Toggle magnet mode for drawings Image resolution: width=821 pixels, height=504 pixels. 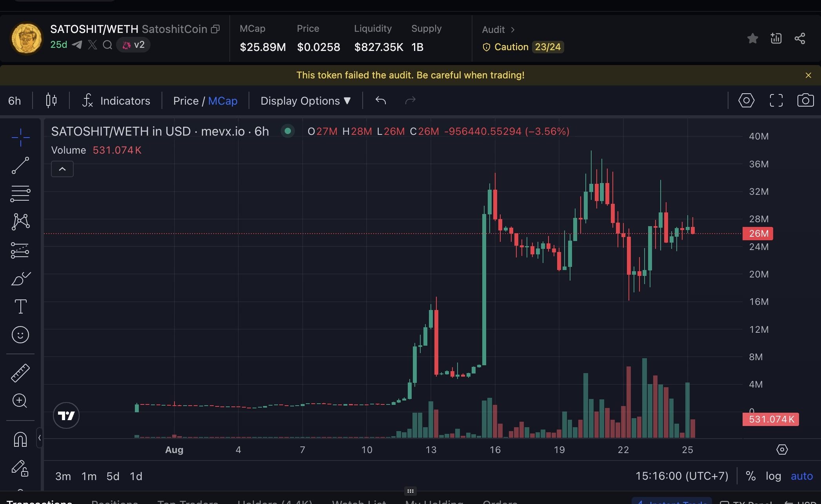(x=20, y=439)
